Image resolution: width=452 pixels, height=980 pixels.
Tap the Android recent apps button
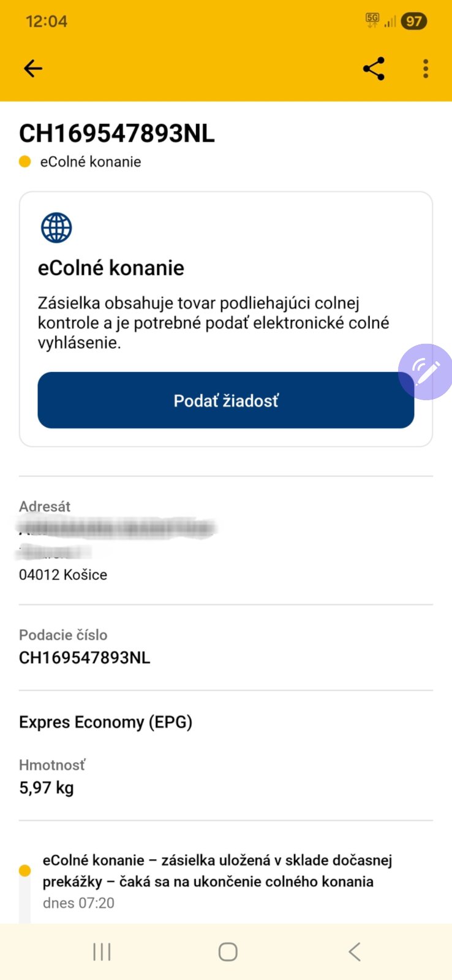[102, 952]
